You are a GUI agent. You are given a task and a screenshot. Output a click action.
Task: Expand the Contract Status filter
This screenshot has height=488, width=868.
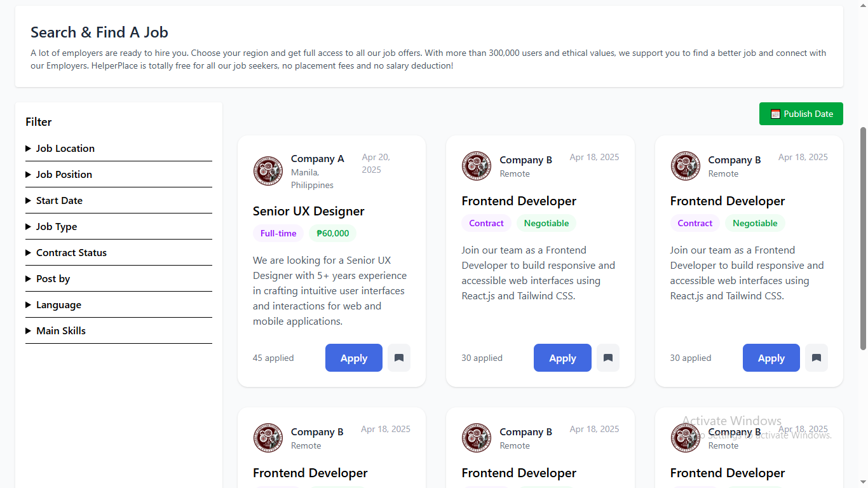[71, 253]
